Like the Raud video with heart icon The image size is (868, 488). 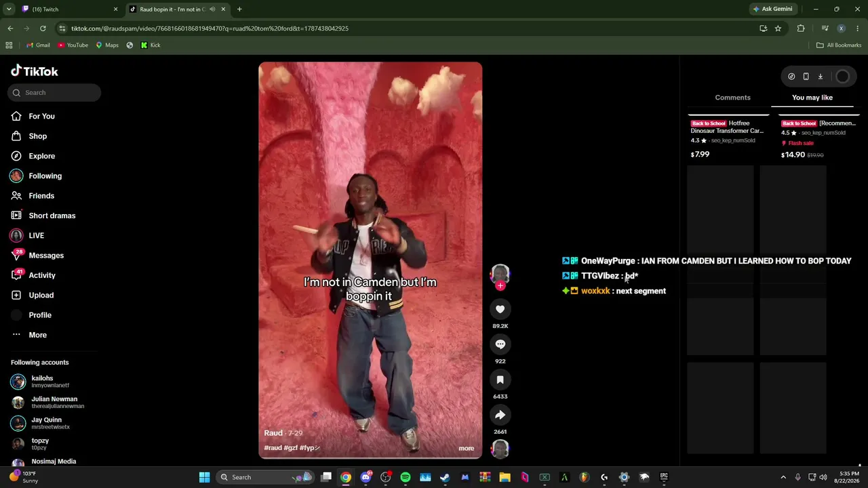500,309
